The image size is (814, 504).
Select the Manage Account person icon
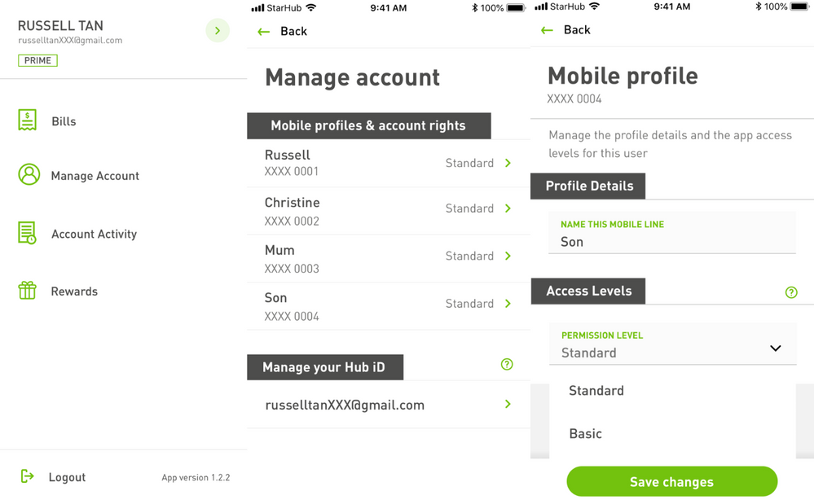click(x=29, y=175)
